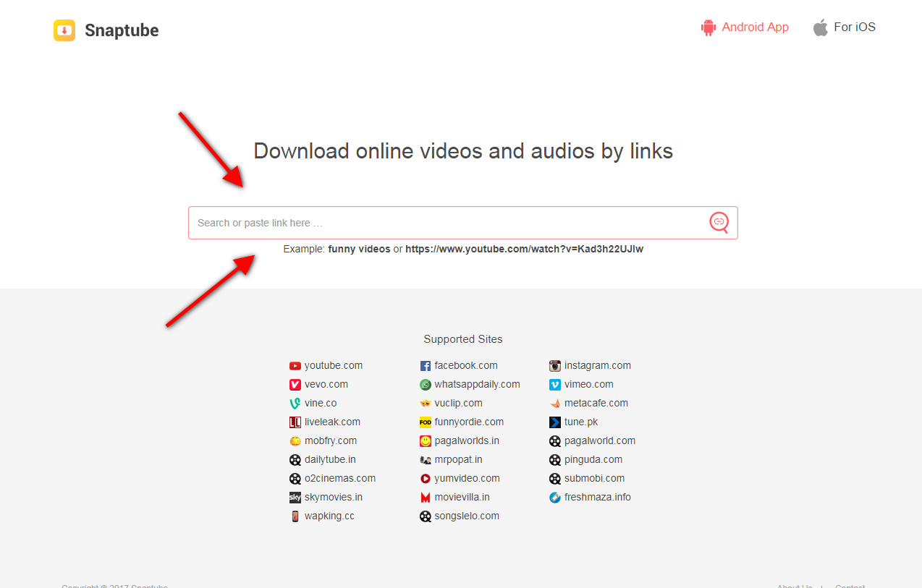Open the pagalworlds.in link
Image resolution: width=922 pixels, height=588 pixels.
pyautogui.click(x=467, y=440)
